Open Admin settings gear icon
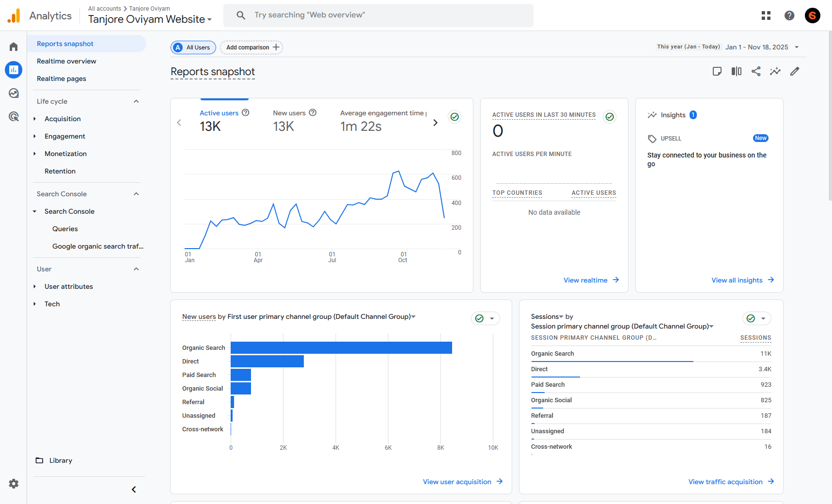The image size is (832, 504). 14,484
